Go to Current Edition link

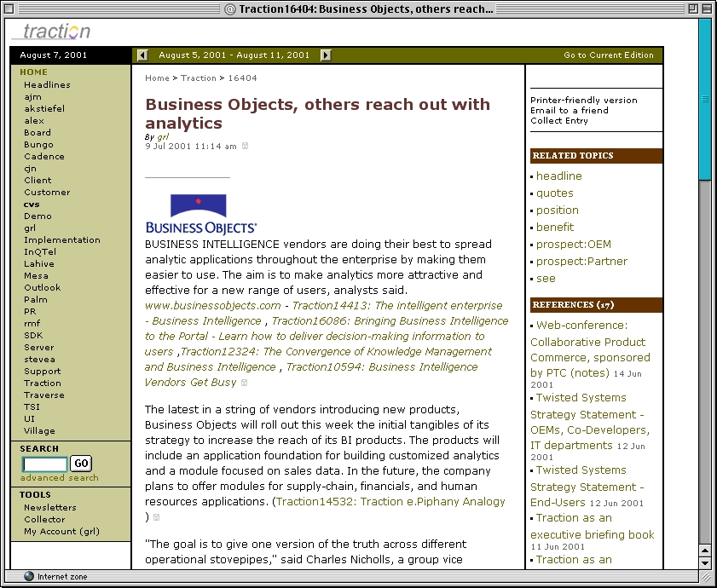[609, 55]
